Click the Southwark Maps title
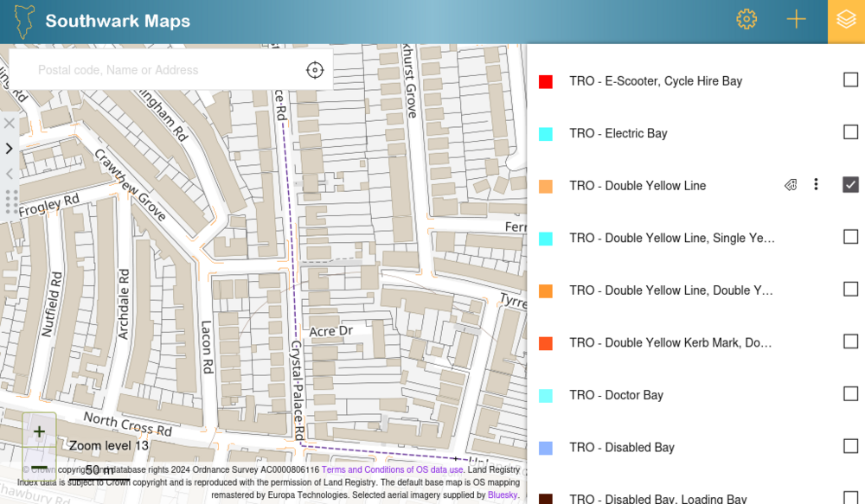The image size is (865, 504). click(x=118, y=21)
